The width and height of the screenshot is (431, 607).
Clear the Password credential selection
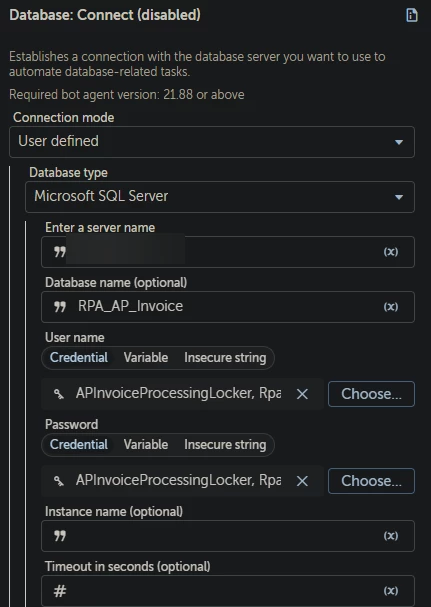302,481
